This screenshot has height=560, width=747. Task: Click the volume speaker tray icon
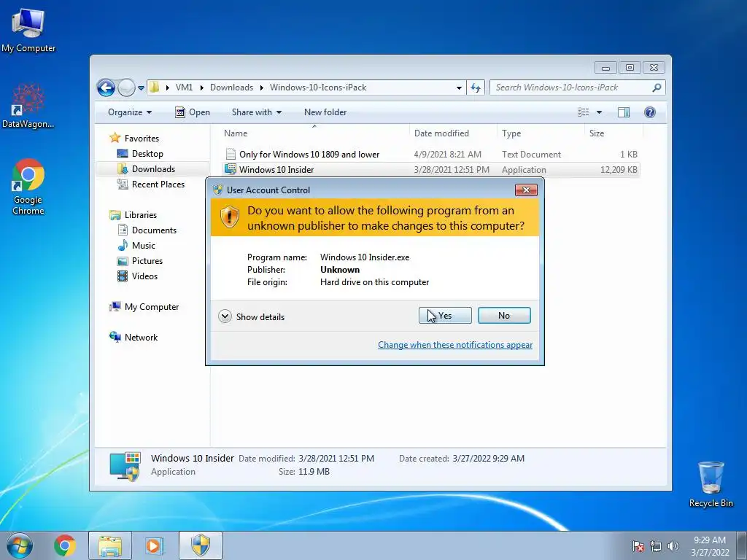click(x=673, y=545)
